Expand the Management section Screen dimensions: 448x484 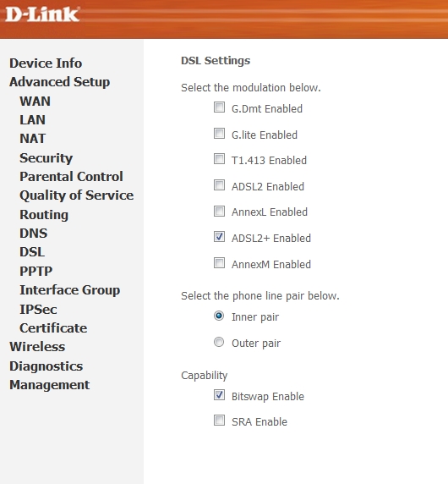(49, 385)
